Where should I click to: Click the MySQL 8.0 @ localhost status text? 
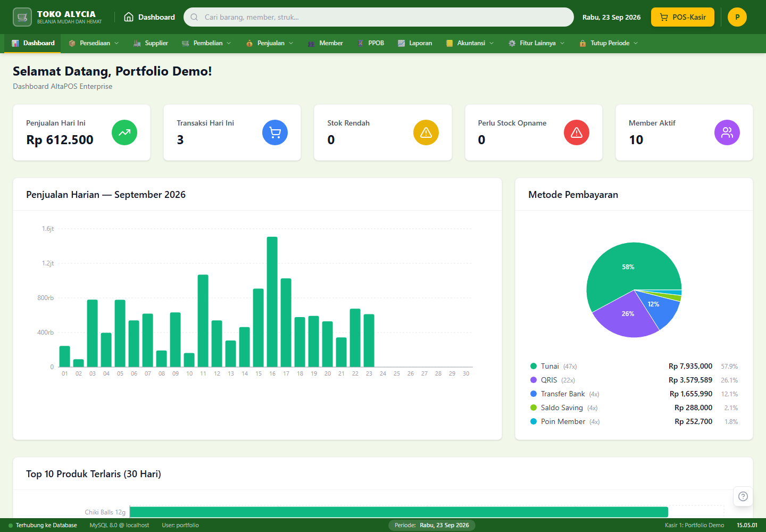pyautogui.click(x=119, y=525)
